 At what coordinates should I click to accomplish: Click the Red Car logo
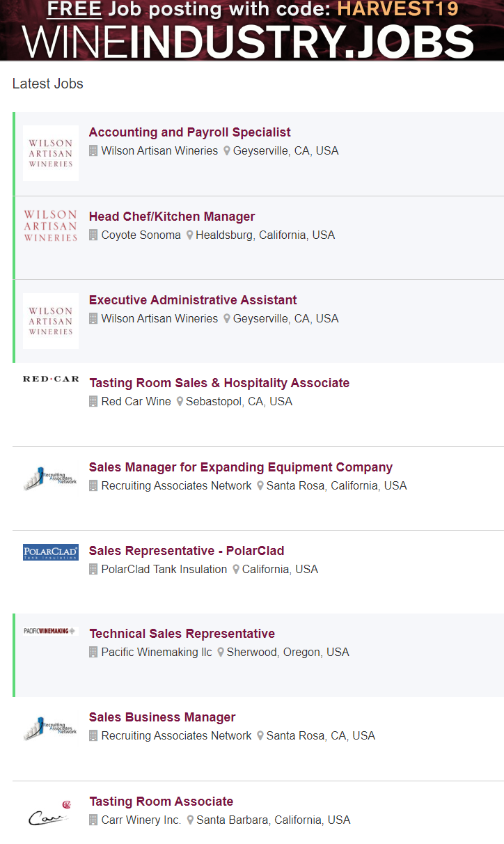(x=51, y=380)
